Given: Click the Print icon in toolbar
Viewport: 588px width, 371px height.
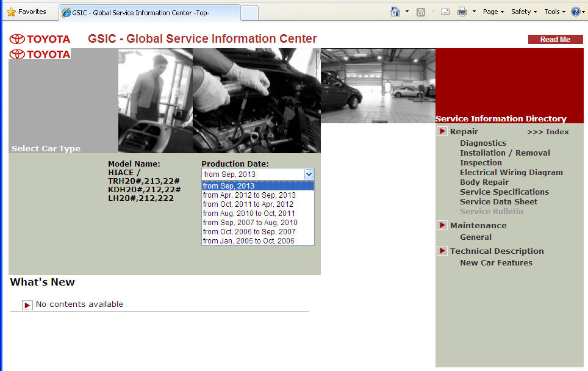Looking at the screenshot, I should (462, 12).
